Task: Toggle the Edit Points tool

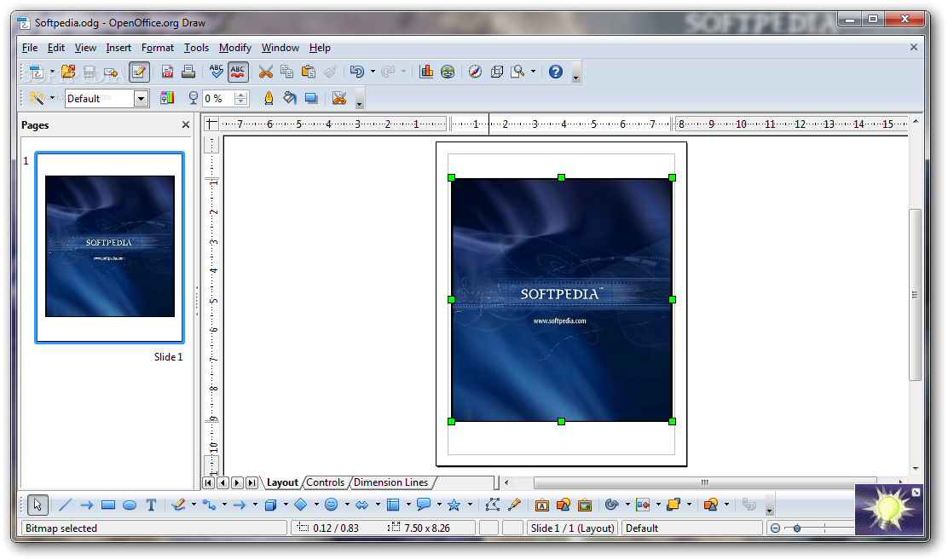Action: (493, 505)
